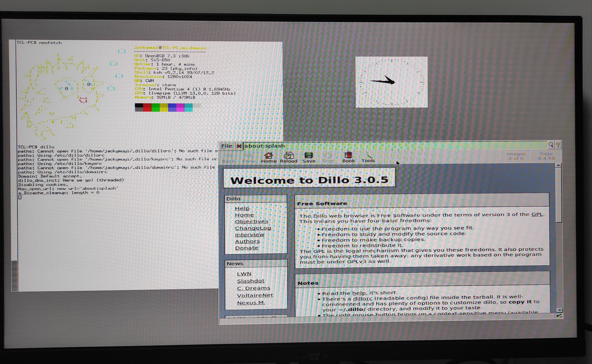The width and height of the screenshot is (592, 364).
Task: Reload the page with Reload button
Action: 288,158
